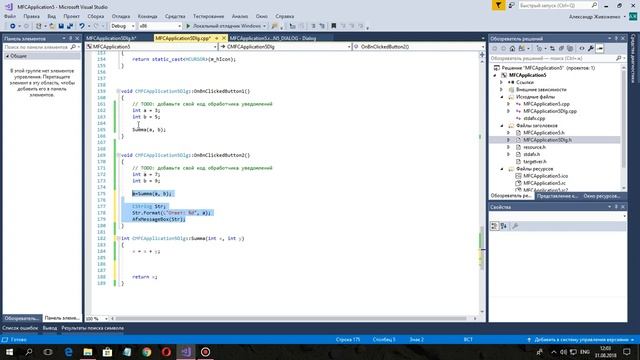The width and height of the screenshot is (640, 360).
Task: Click the search magnifier in Solution Explorer search box
Action: [618, 58]
